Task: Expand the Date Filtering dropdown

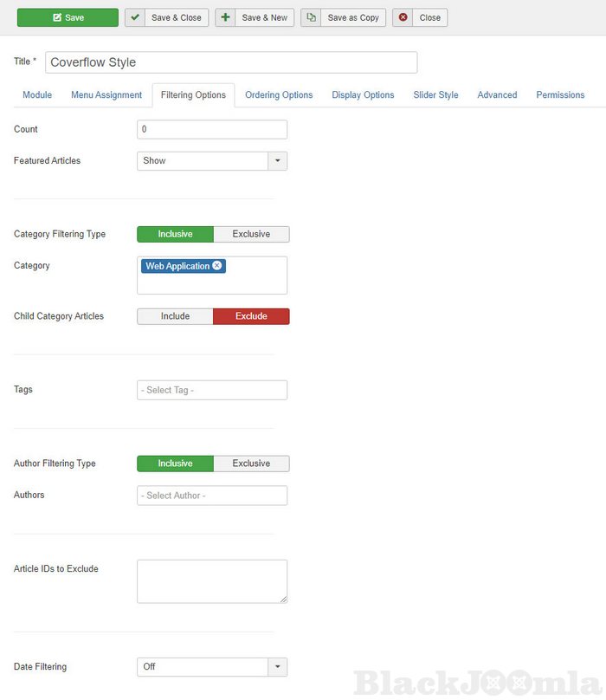Action: [x=278, y=667]
